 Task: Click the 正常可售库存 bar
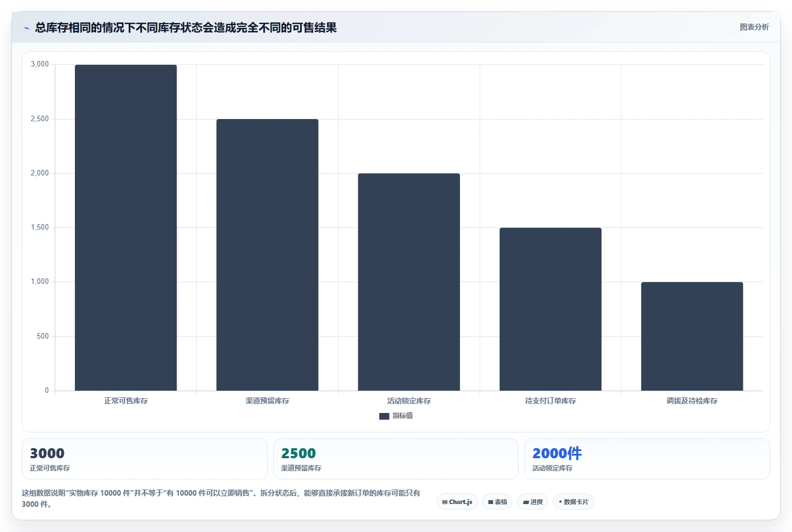(126, 227)
